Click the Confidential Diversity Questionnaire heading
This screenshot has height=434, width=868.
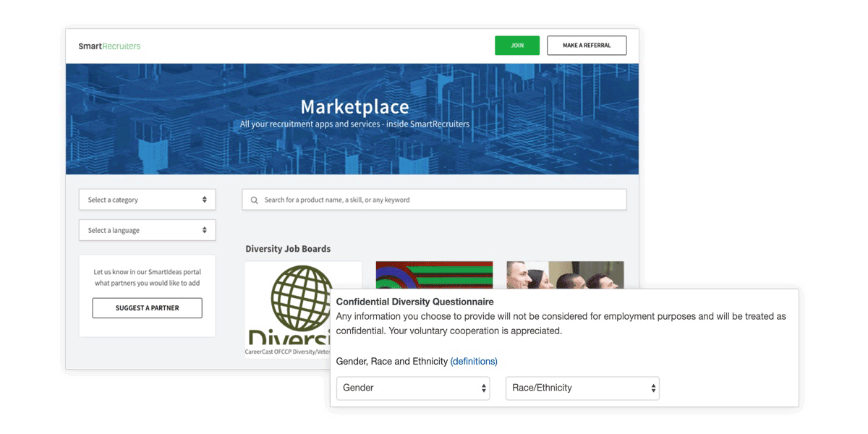point(415,302)
